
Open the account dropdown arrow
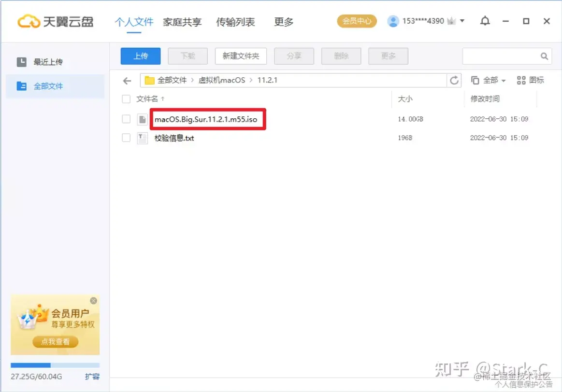click(x=462, y=21)
